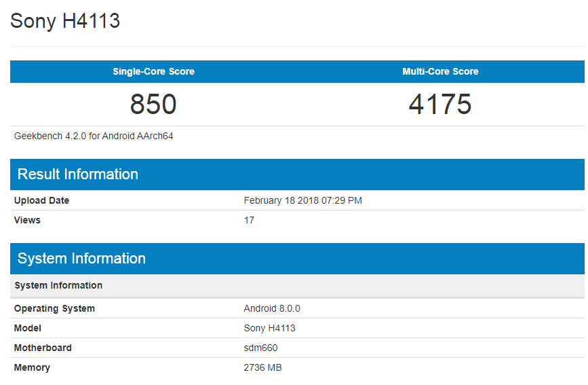The height and width of the screenshot is (385, 588).
Task: Click the 'Motherboard' label
Action: coord(43,348)
